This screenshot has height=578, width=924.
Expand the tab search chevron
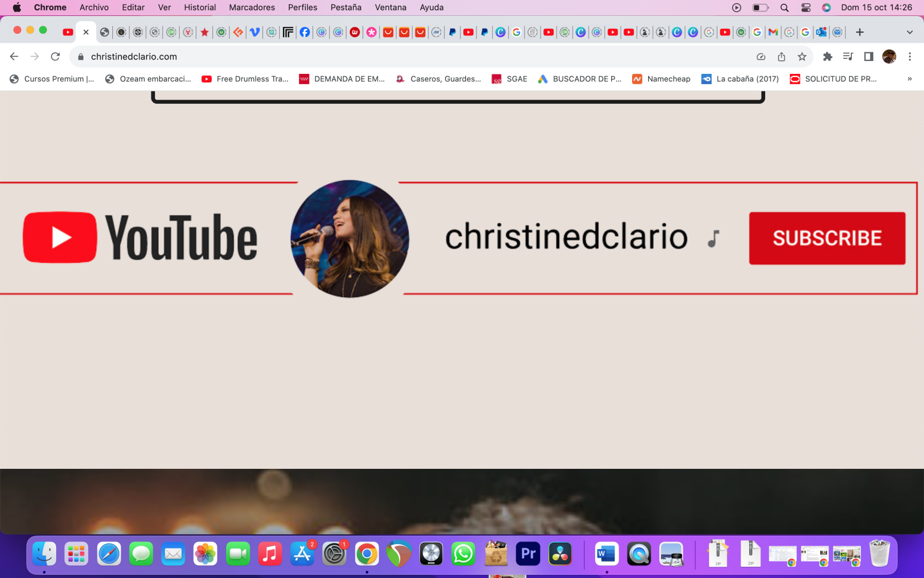coord(910,32)
